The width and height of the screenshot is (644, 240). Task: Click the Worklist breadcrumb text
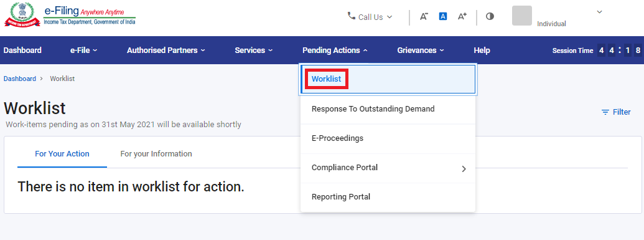coord(62,79)
